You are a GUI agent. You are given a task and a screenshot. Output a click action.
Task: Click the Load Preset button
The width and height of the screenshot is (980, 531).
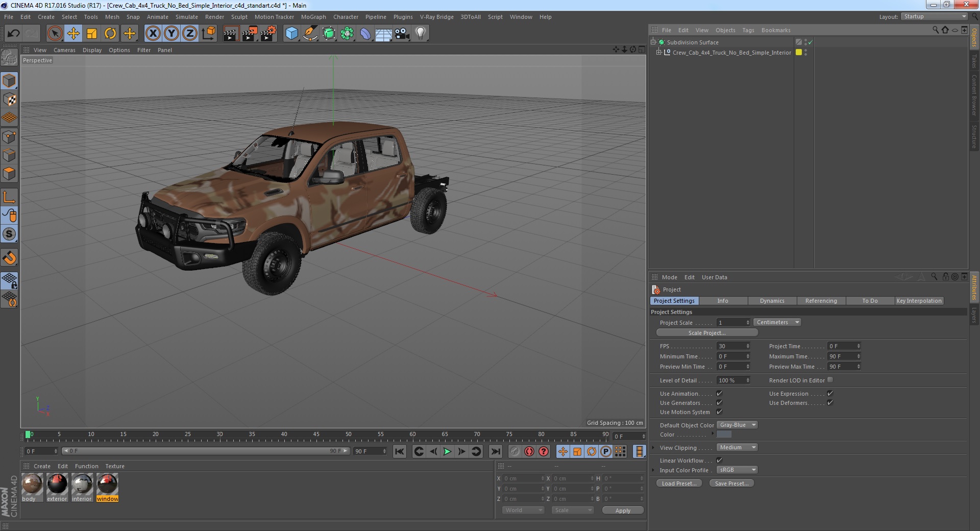point(679,484)
